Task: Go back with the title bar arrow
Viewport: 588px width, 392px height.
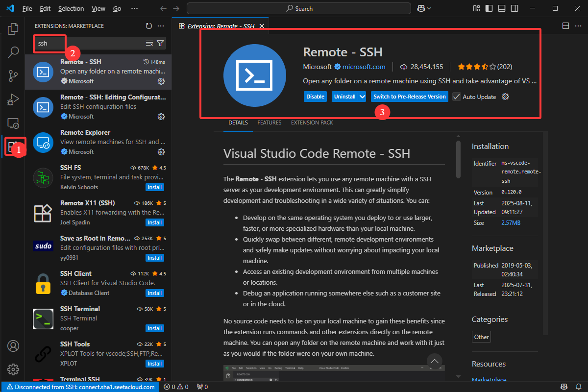Action: click(x=164, y=8)
